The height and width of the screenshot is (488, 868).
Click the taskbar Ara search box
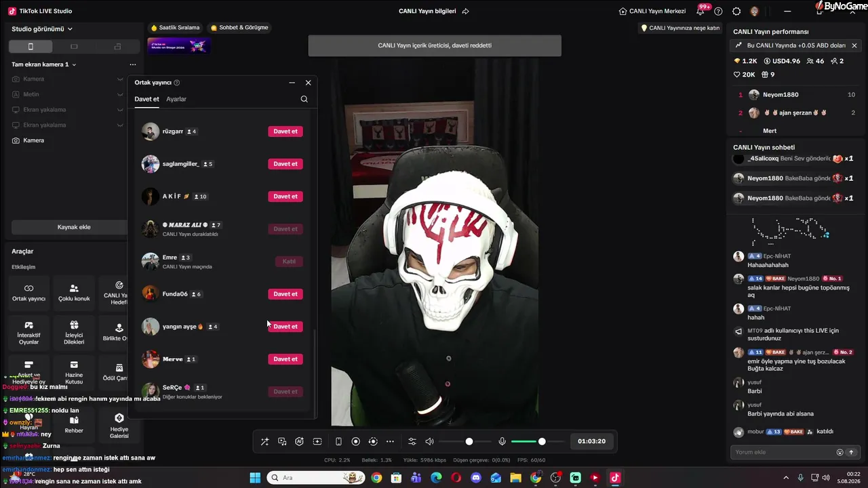tap(316, 478)
